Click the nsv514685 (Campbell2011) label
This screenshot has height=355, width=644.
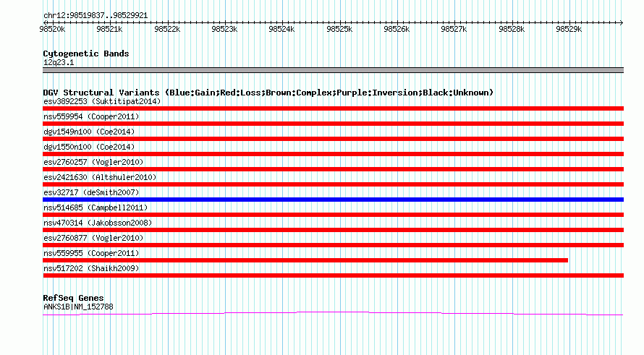pyautogui.click(x=96, y=208)
